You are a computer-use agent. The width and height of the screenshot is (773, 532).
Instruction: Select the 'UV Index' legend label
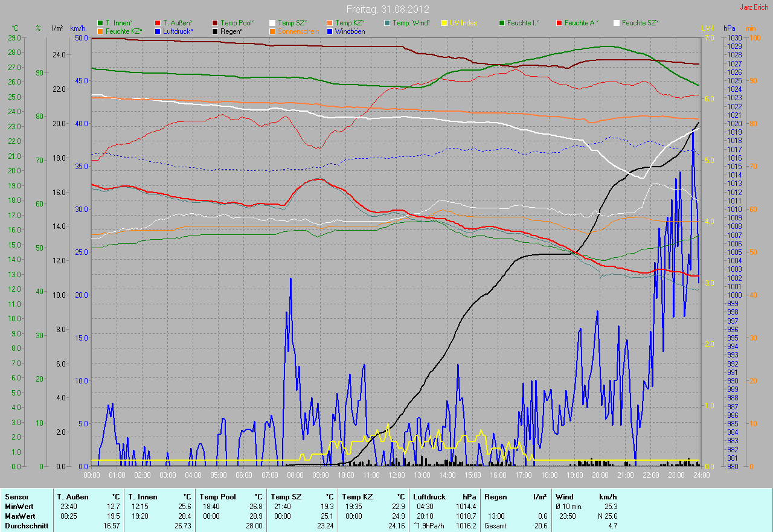(463, 23)
